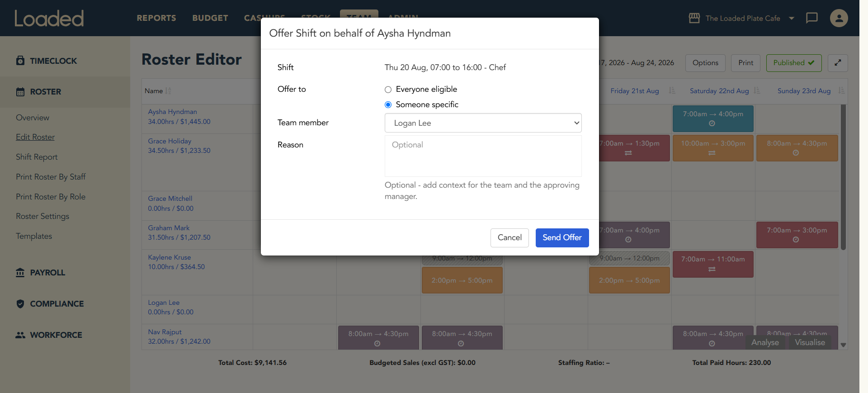Open the roster Overview page
868x393 pixels.
tap(33, 118)
